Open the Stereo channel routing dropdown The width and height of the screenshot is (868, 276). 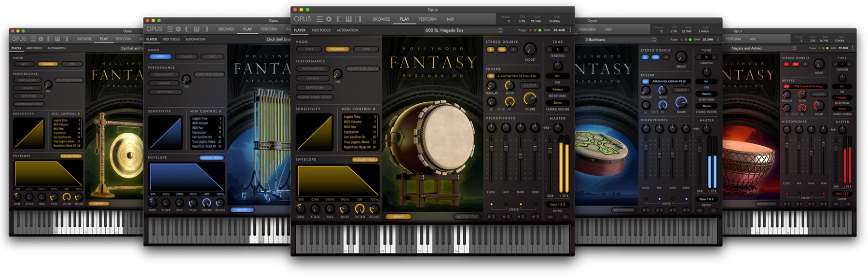(558, 103)
